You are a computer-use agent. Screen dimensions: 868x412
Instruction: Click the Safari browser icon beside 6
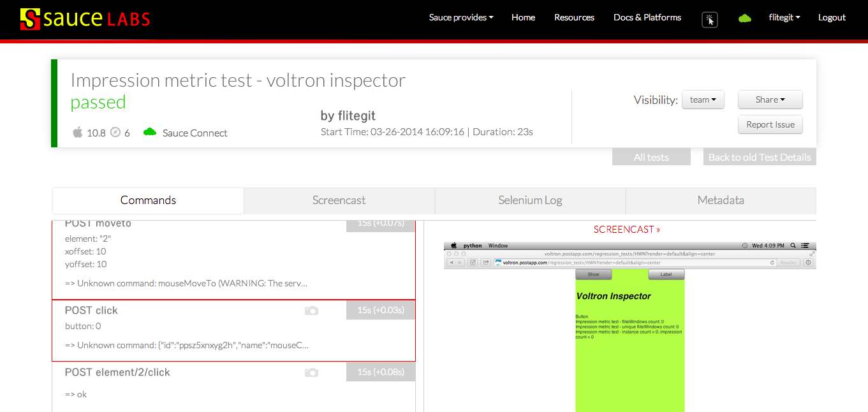pos(115,132)
